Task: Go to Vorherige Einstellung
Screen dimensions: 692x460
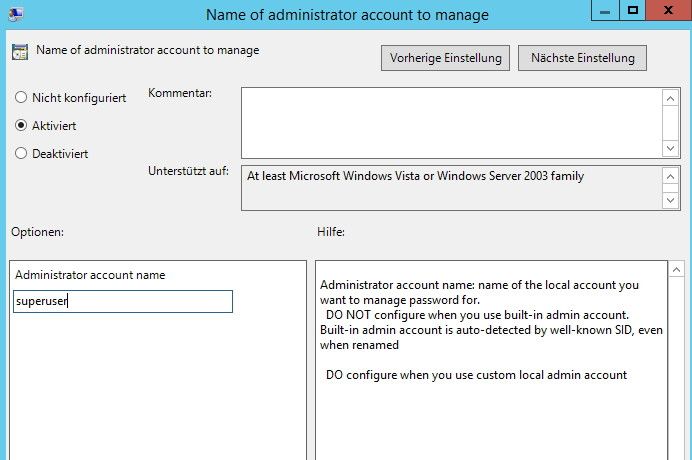Action: click(445, 58)
